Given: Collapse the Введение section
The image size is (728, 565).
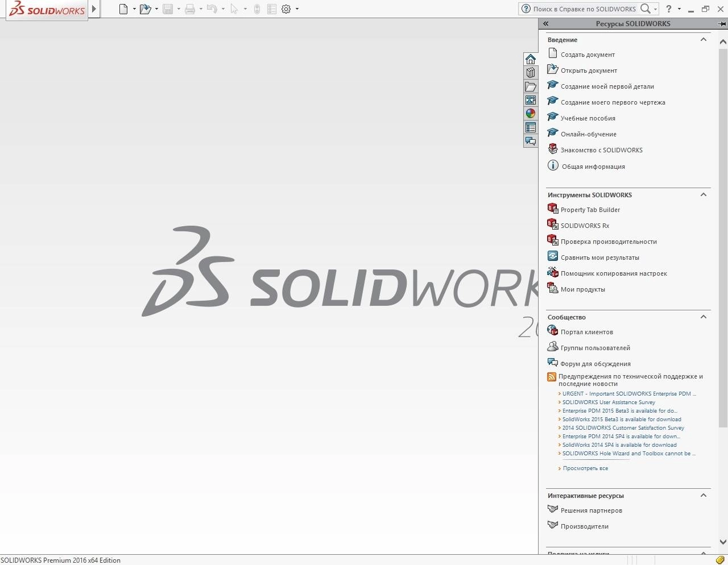Looking at the screenshot, I should point(704,39).
